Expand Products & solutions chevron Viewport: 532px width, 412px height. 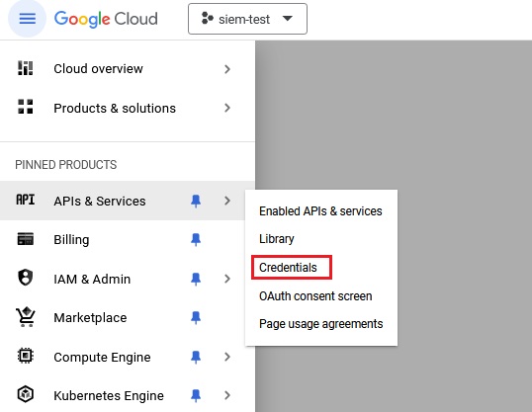(227, 108)
